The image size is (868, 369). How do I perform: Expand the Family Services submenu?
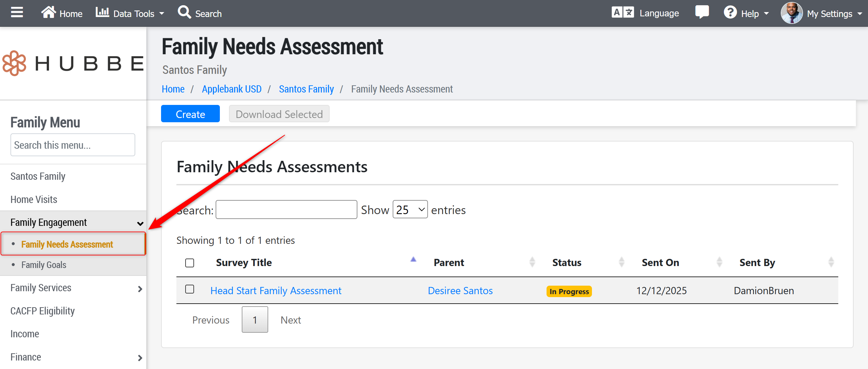point(140,289)
